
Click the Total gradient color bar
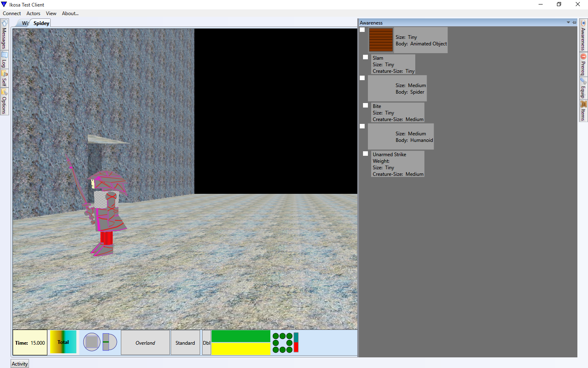[63, 342]
